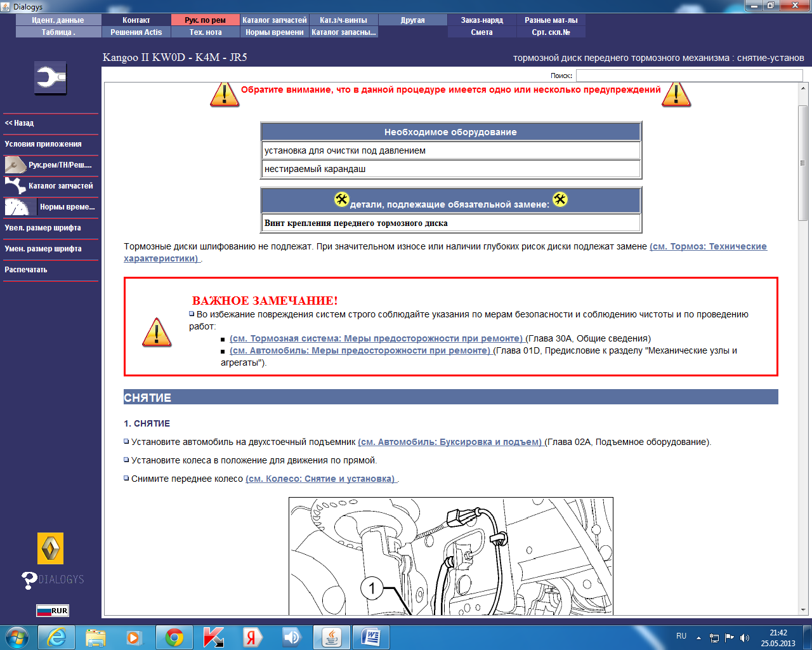Viewport: 812px width, 650px height.
Task: Click the scrollbar up arrow
Action: 803,88
